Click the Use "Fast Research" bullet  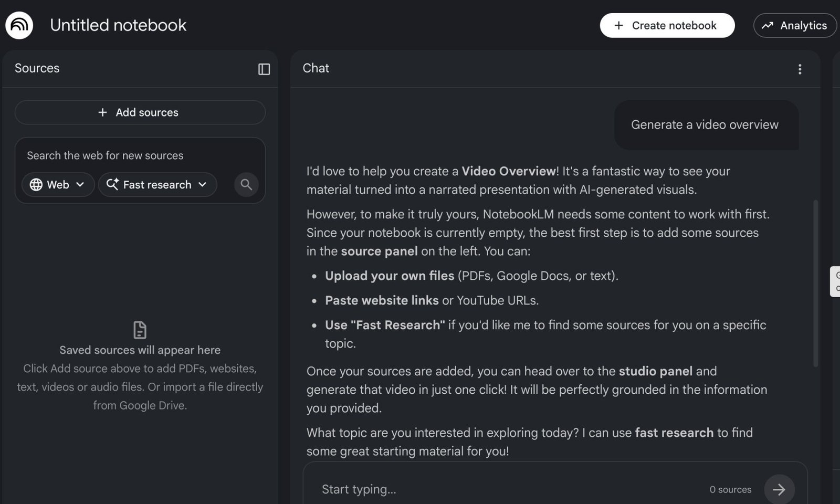[x=545, y=334]
